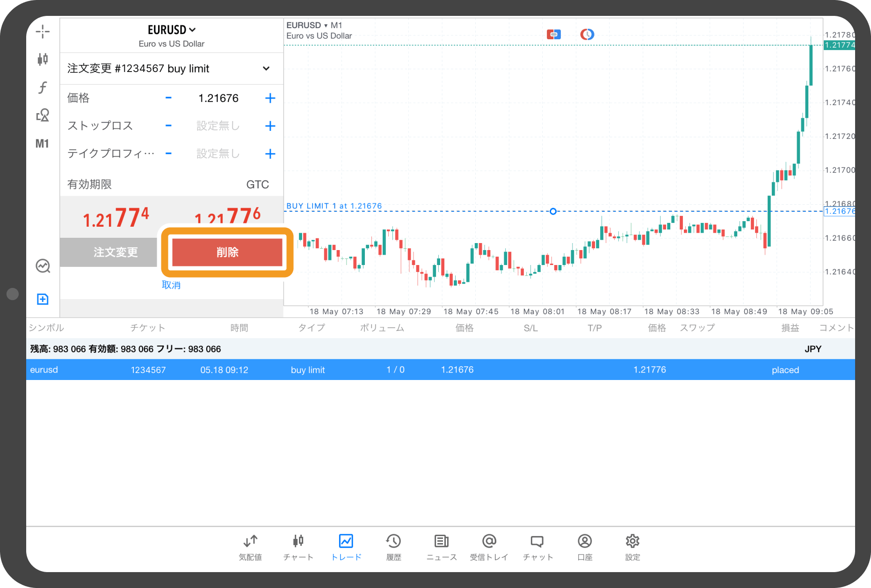Increase the 価格 value with plus
Image resolution: width=871 pixels, height=588 pixels.
coord(270,98)
